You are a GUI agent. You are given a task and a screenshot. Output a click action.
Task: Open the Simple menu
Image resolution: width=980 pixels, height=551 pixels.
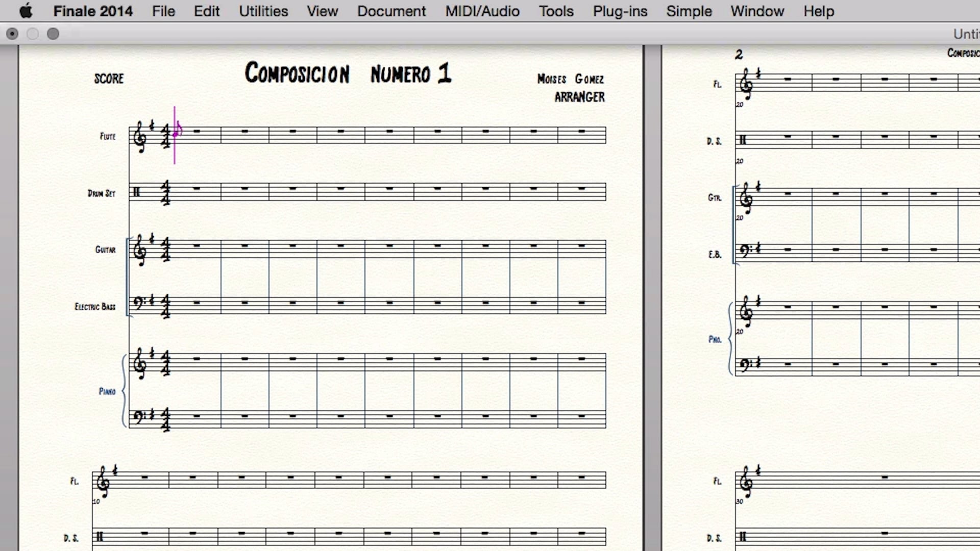tap(689, 11)
